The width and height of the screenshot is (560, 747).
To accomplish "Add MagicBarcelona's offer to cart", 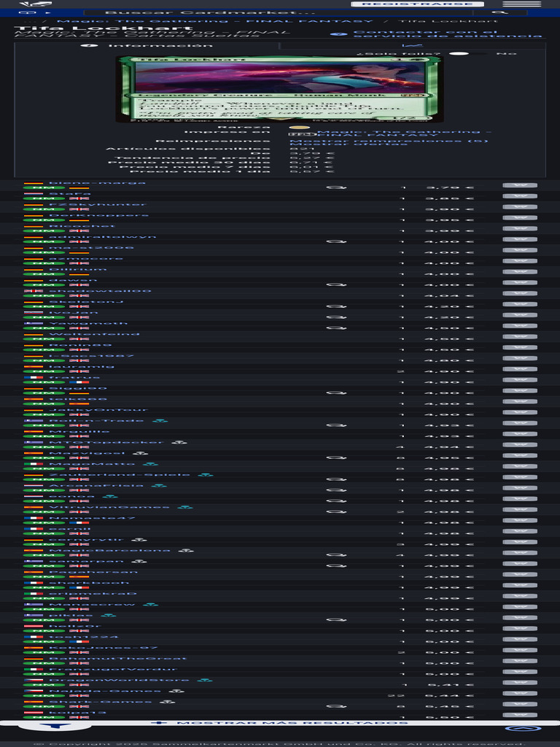I will coord(520,553).
